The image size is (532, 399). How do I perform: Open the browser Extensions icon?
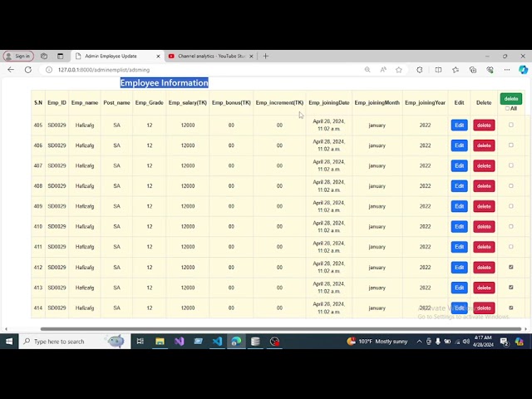click(x=420, y=70)
